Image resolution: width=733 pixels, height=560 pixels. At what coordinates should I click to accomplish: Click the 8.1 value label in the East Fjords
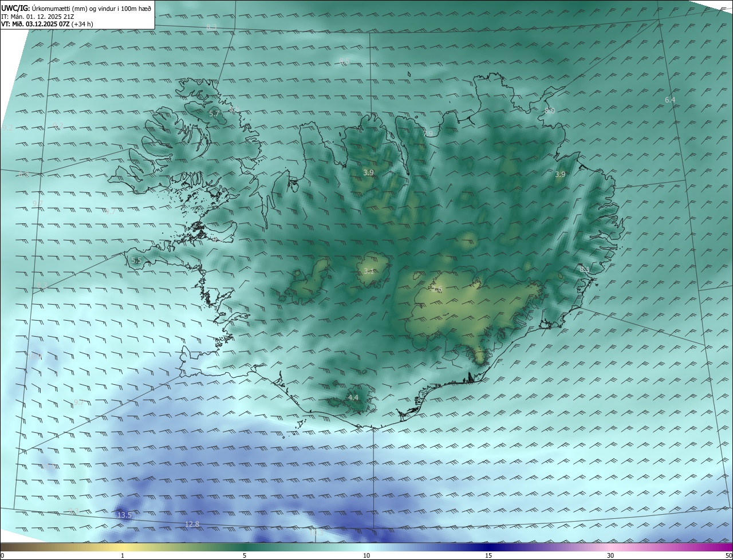(584, 269)
